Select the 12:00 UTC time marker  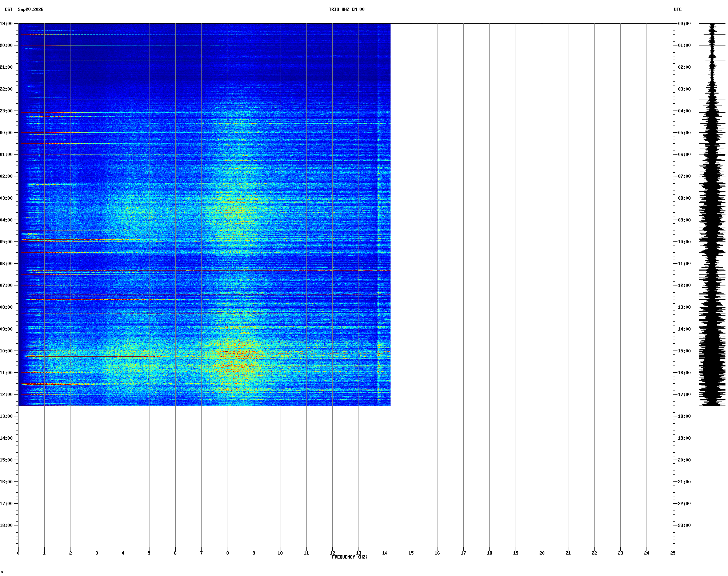[x=684, y=285]
